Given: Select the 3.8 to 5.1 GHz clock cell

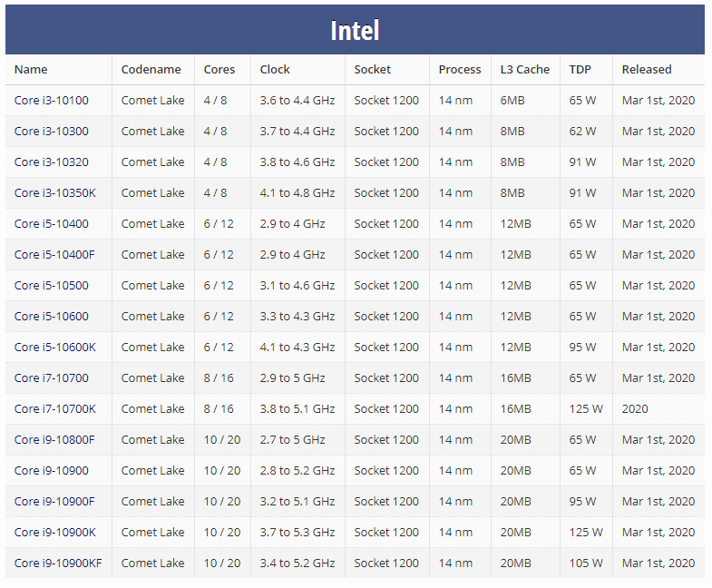Looking at the screenshot, I should click(297, 409).
